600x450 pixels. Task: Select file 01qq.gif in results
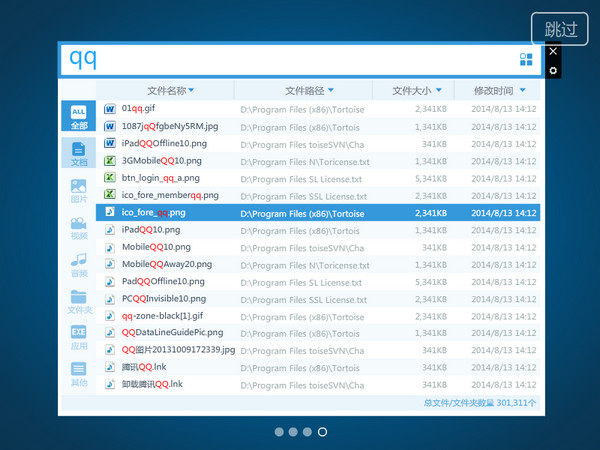pyautogui.click(x=138, y=108)
